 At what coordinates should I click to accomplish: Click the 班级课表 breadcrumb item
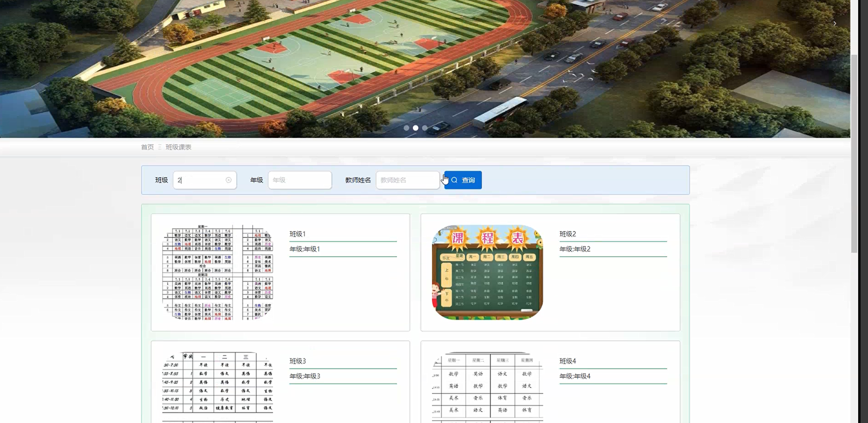[x=178, y=147]
